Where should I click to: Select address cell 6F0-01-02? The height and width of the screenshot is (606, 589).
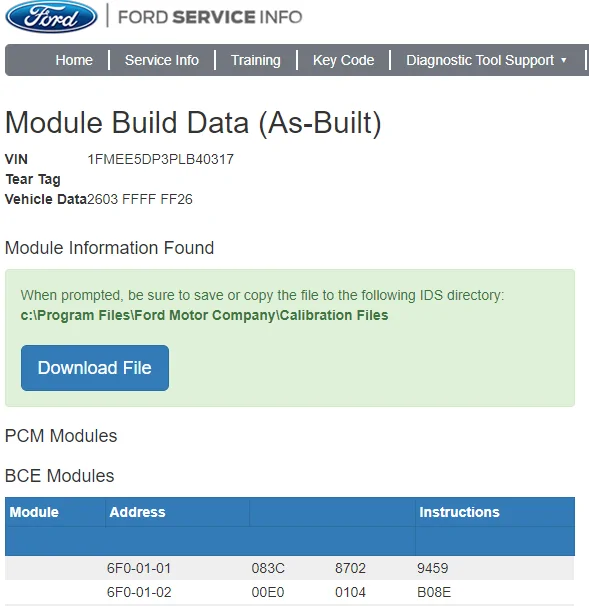click(x=139, y=592)
